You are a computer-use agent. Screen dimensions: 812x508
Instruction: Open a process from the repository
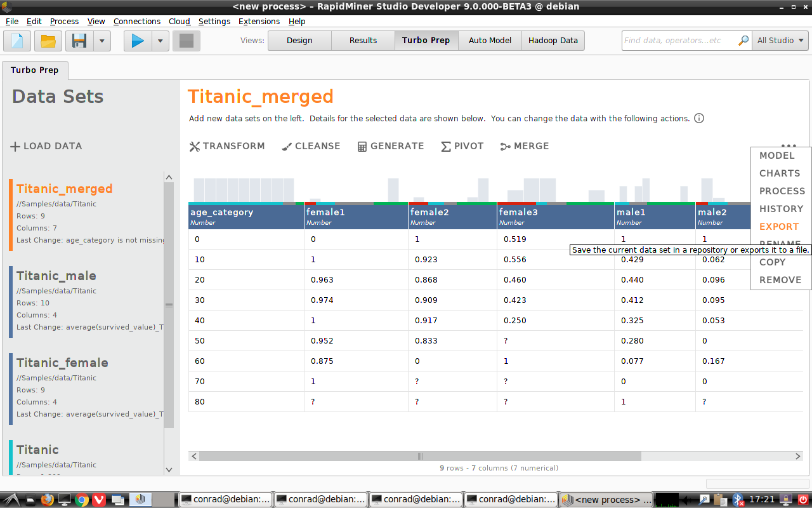pos(47,40)
